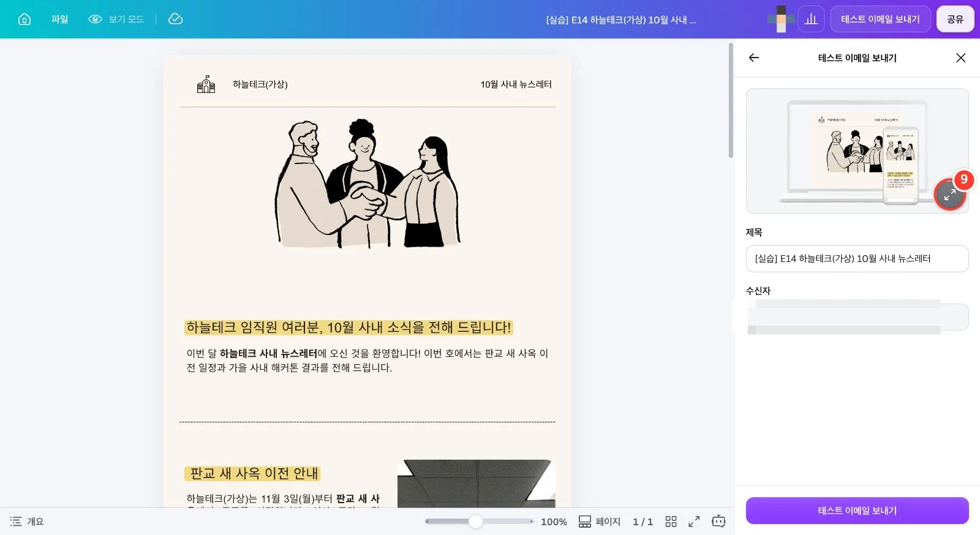The height and width of the screenshot is (535, 980).
Task: Click the headline 하늘테크 임직원 여러분
Action: [x=349, y=327]
